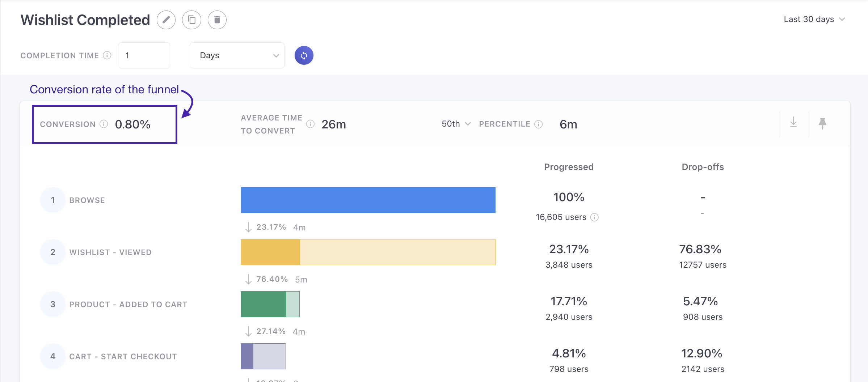The width and height of the screenshot is (868, 382).
Task: Edit the Wishlist Completed funnel with pencil icon
Action: 166,20
